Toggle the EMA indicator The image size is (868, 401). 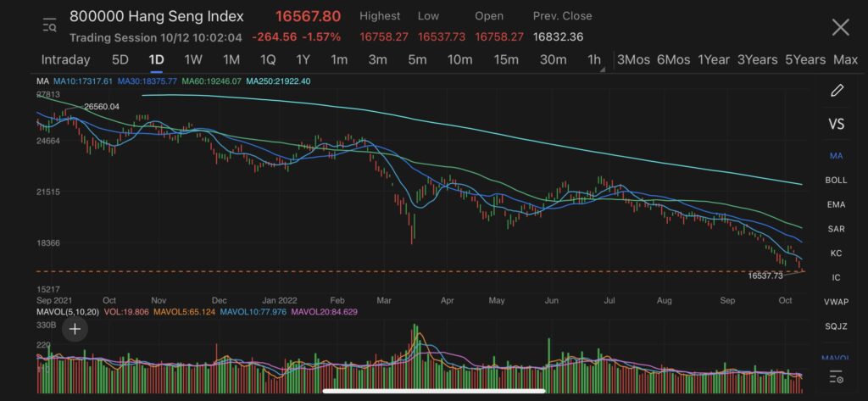coord(836,204)
